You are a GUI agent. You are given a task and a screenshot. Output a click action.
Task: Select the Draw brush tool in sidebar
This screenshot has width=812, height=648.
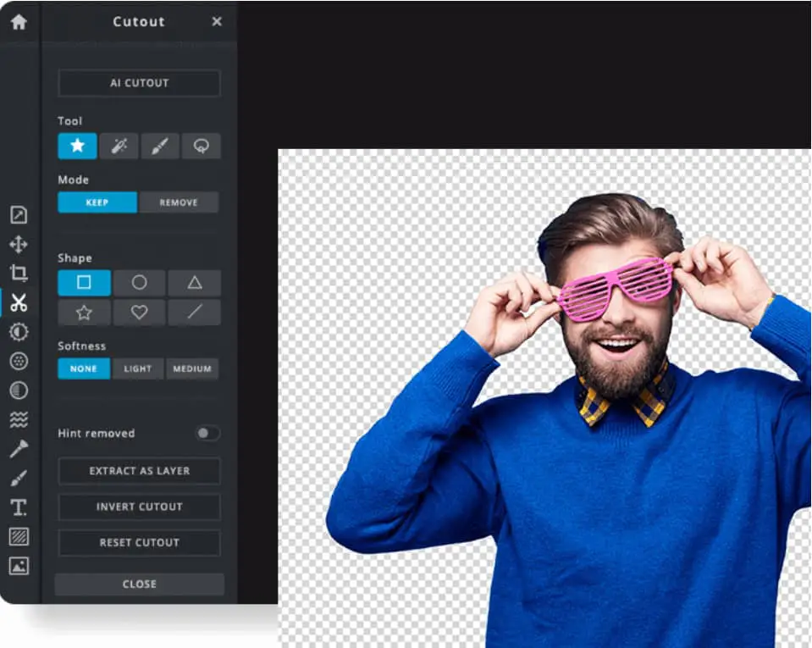[19, 478]
